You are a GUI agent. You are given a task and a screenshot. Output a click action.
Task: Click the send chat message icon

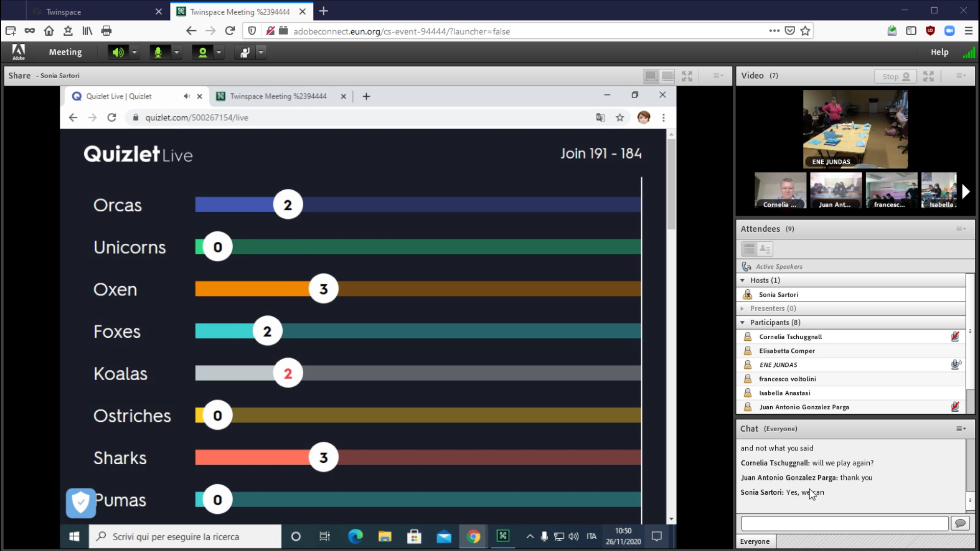point(960,523)
